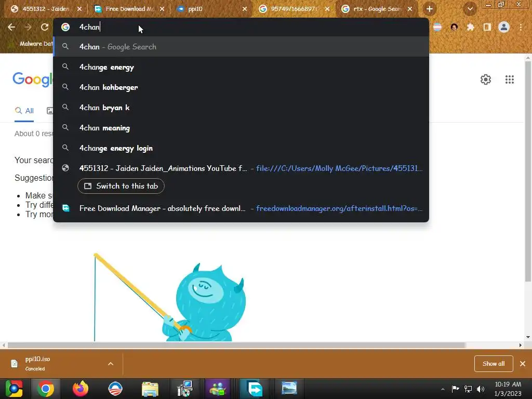Click the Action Center flag icon
The image size is (532, 399).
(x=455, y=389)
